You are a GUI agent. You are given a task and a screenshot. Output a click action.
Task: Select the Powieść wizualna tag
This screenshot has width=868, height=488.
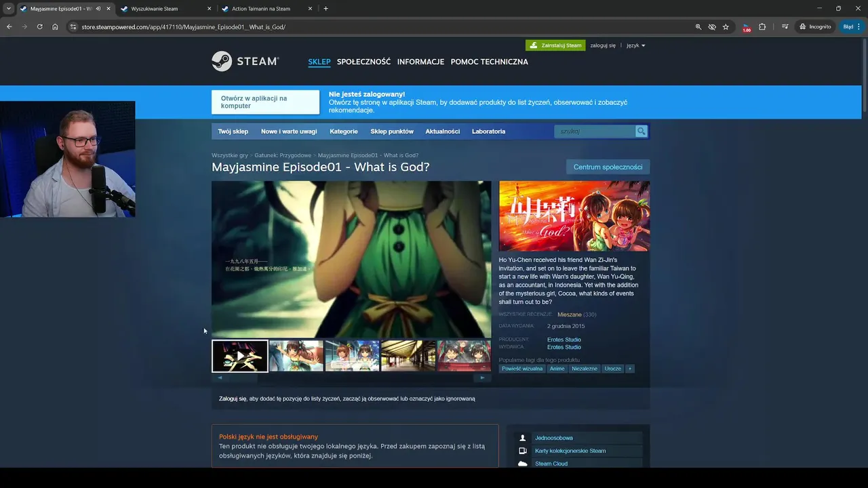pos(522,369)
